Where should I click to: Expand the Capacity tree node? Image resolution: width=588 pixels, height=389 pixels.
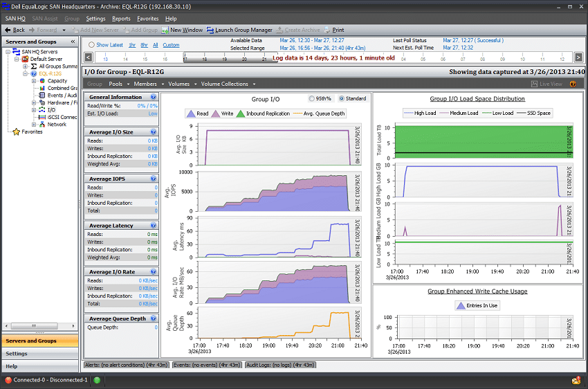coord(34,81)
